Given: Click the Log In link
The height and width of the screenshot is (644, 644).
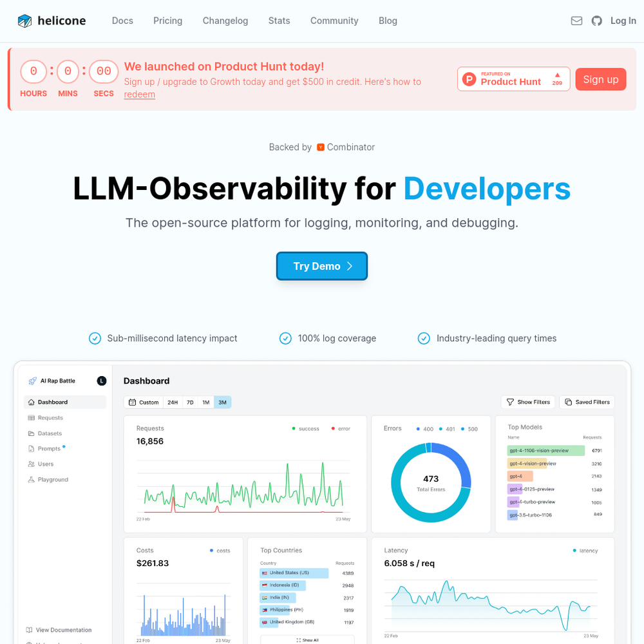Looking at the screenshot, I should (x=623, y=21).
